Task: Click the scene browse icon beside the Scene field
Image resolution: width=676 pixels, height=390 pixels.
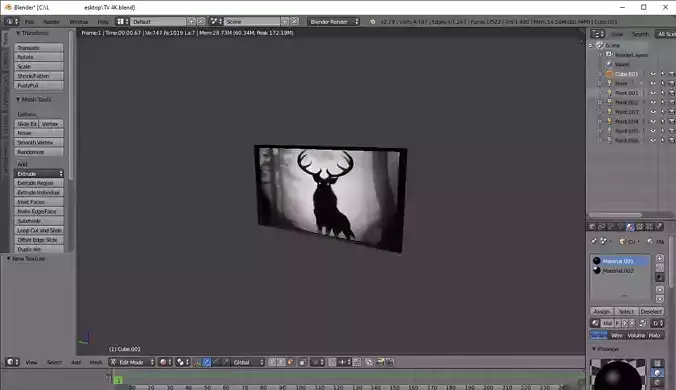Action: point(216,21)
